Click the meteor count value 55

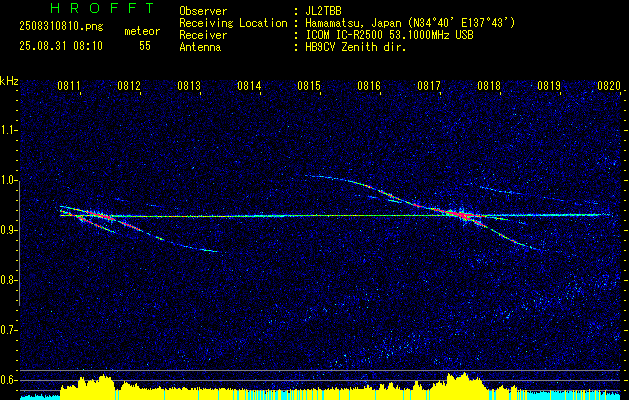pyautogui.click(x=145, y=46)
